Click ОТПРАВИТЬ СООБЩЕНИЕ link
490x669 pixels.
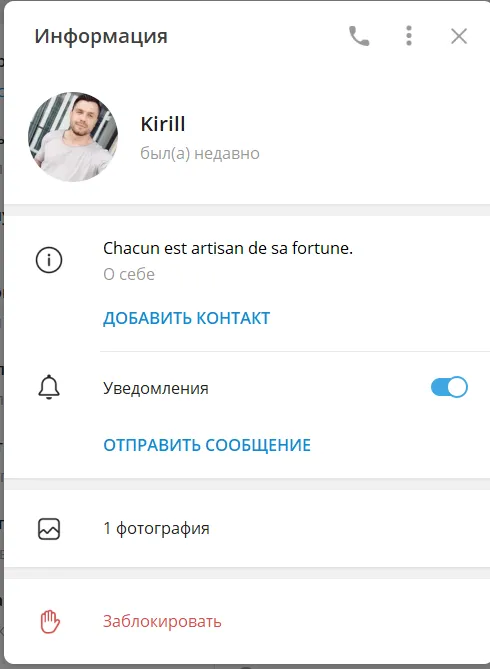(207, 445)
